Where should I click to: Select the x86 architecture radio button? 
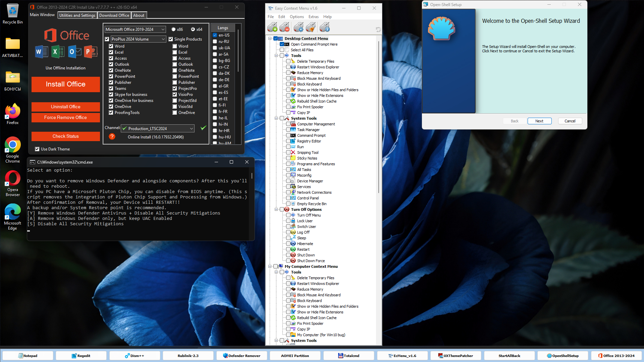coord(173,29)
